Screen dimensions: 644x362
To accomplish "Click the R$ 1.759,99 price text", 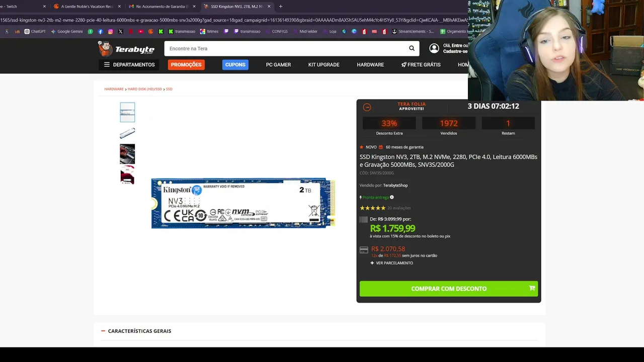I will tap(392, 228).
